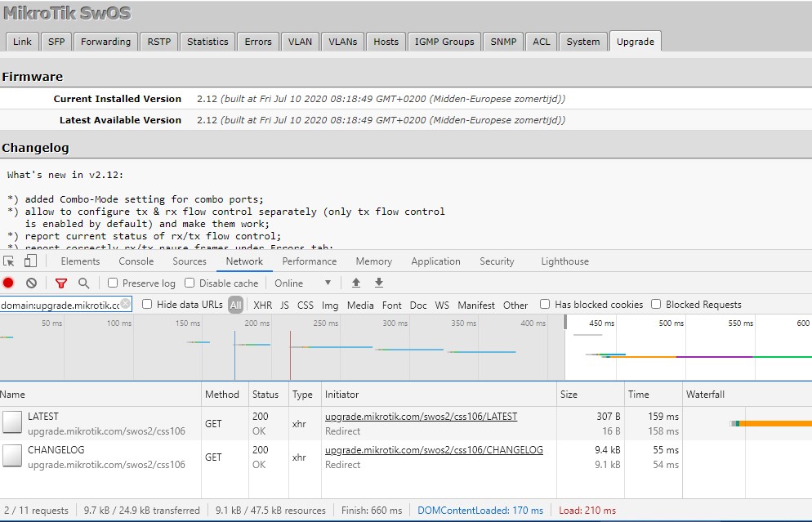Open the Application panel

[x=436, y=261]
